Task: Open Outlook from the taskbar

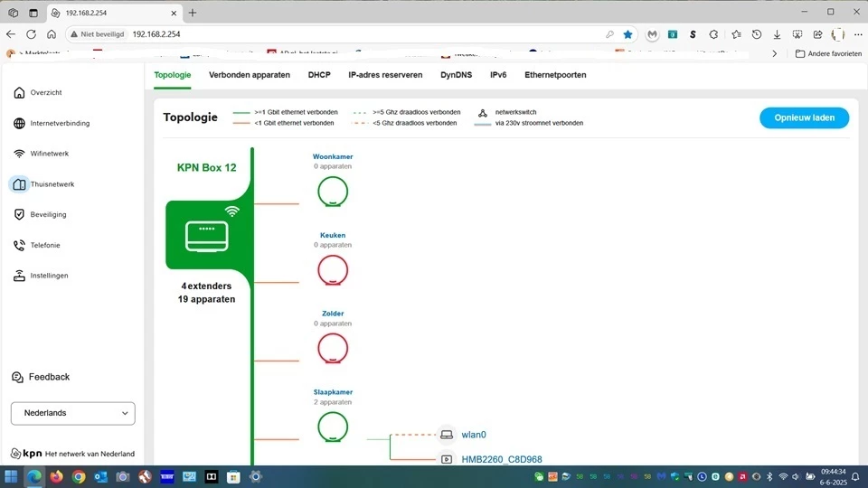Action: [x=100, y=476]
